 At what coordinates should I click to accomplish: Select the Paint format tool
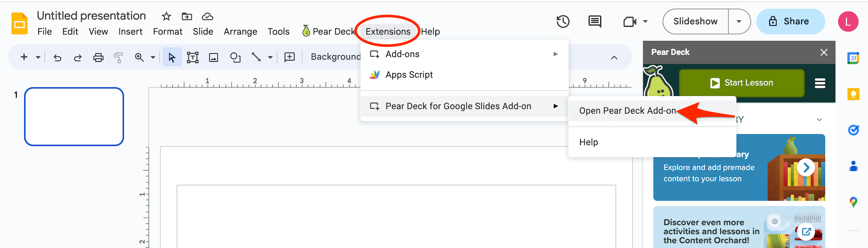(118, 57)
